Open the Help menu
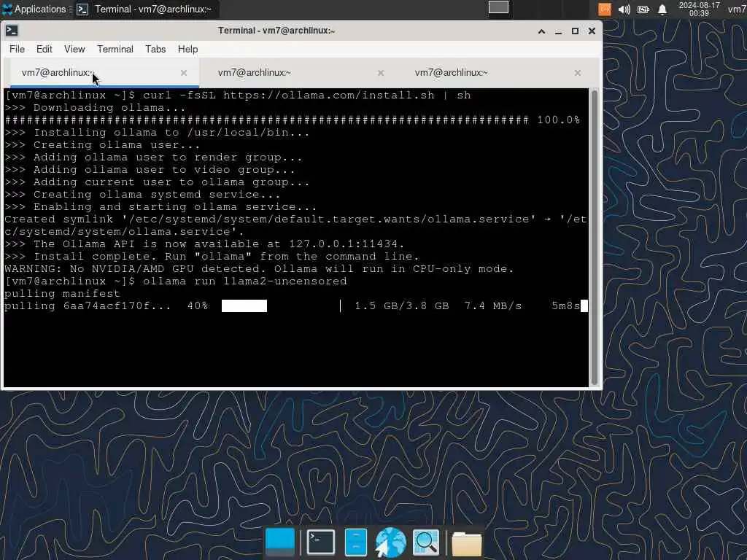This screenshot has width=747, height=560. (x=187, y=49)
